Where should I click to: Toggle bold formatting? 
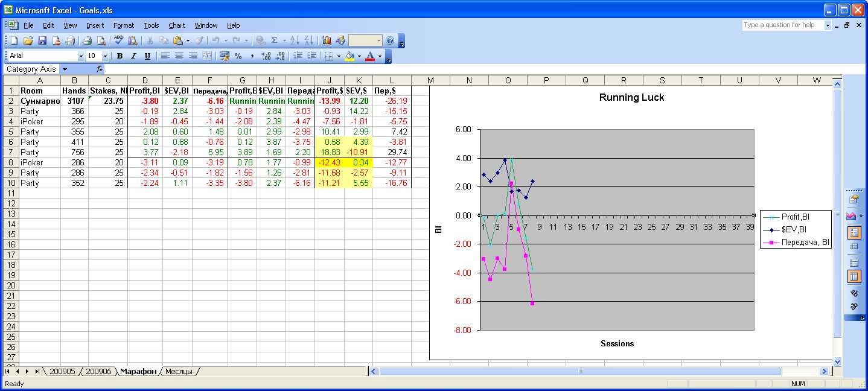click(x=120, y=56)
